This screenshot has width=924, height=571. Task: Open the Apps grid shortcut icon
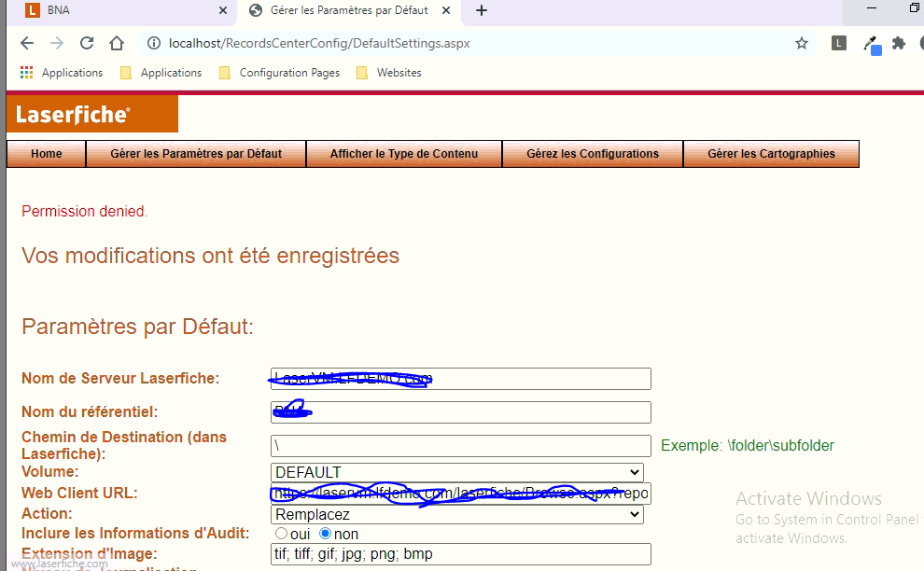[26, 73]
